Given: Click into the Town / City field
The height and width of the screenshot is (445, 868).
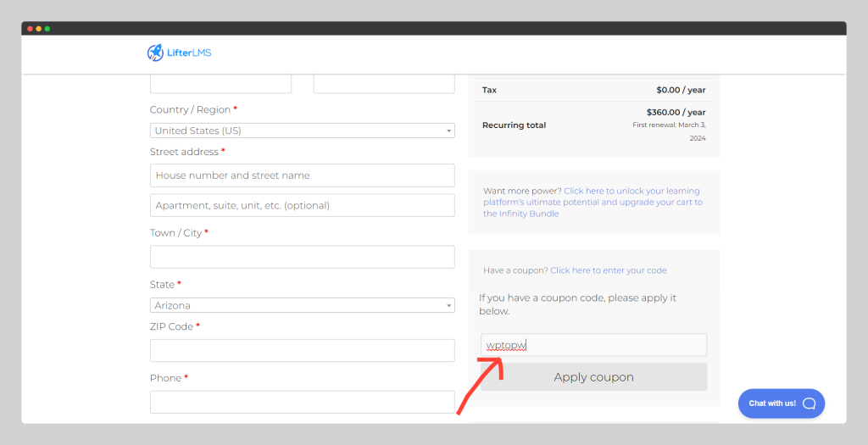Looking at the screenshot, I should point(303,257).
